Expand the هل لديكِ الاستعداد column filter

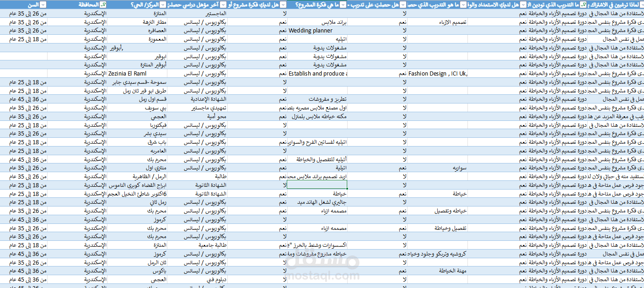(523, 4)
